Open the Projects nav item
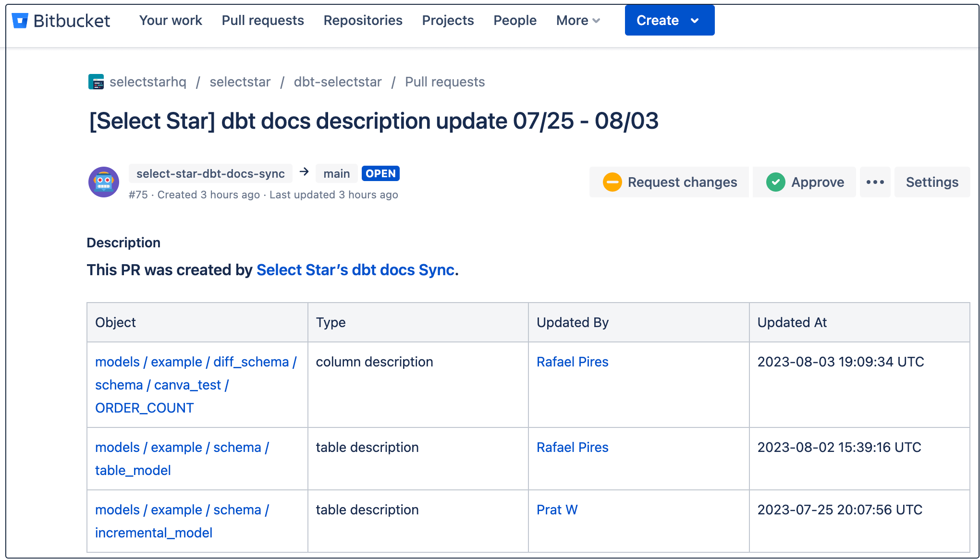 pyautogui.click(x=448, y=21)
